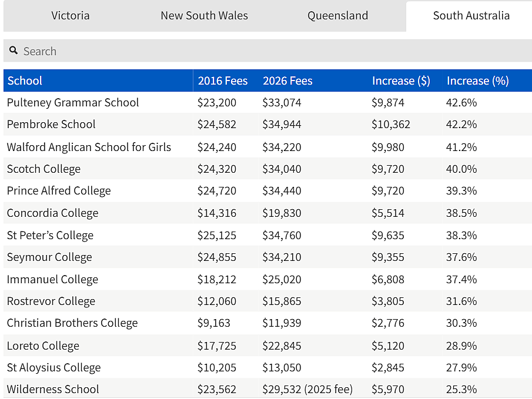Switch to the Victoria tab

(x=70, y=16)
